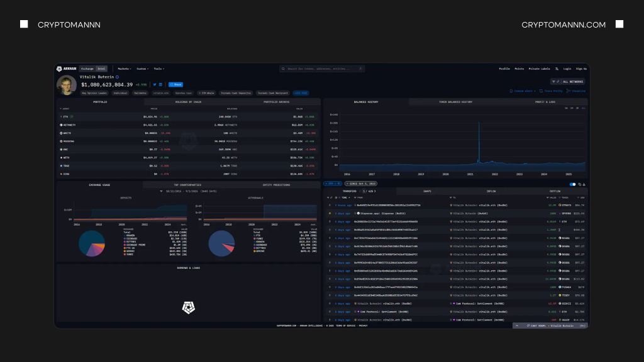Image resolution: width=644 pixels, height=362 pixels.
Task: Click the Share button next to Vitalik Buterin
Action: [176, 84]
